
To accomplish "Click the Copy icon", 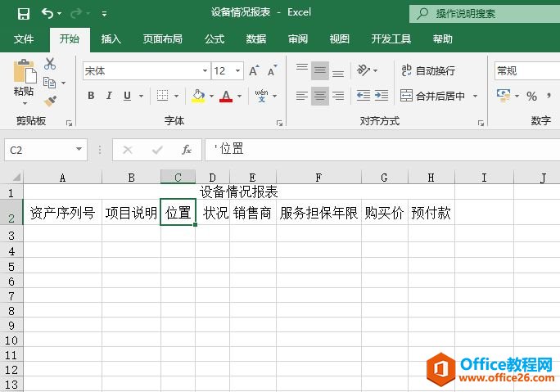I will (49, 83).
